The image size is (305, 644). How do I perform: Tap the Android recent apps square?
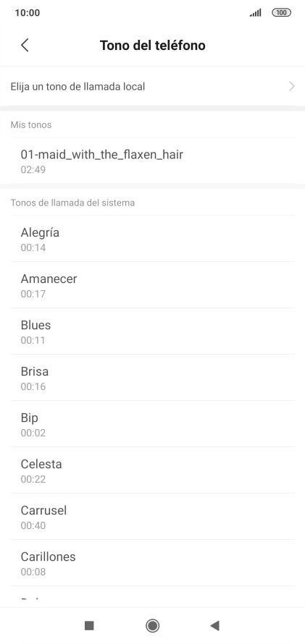[89, 625]
